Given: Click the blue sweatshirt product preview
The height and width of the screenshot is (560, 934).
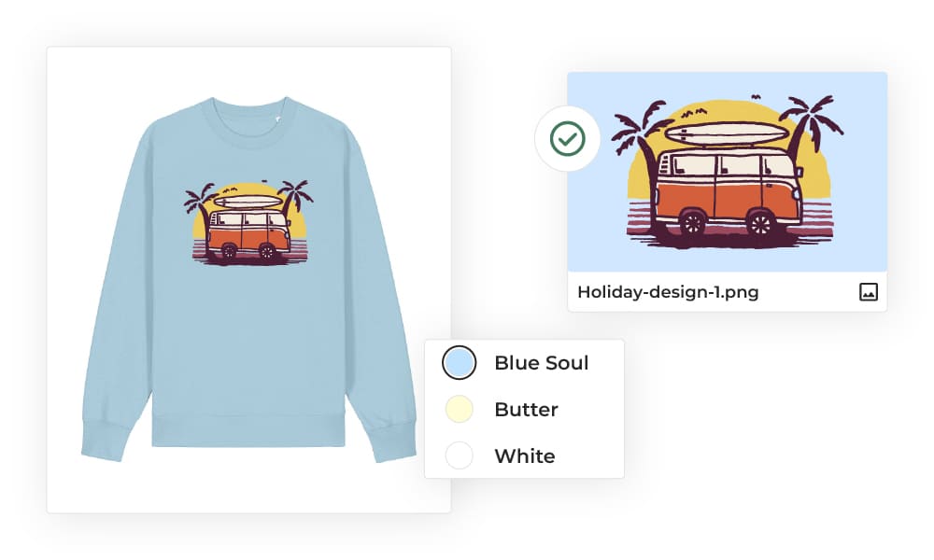Looking at the screenshot, I should 249,280.
